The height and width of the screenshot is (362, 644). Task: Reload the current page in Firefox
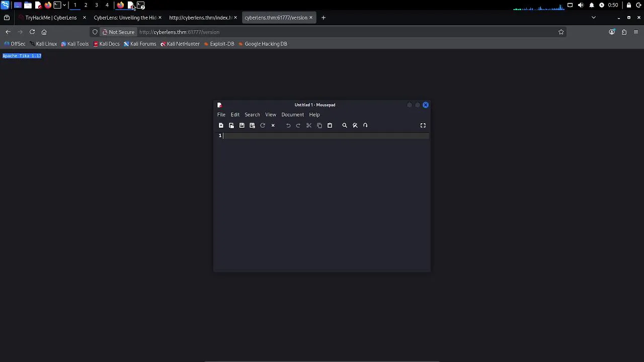pyautogui.click(x=32, y=32)
